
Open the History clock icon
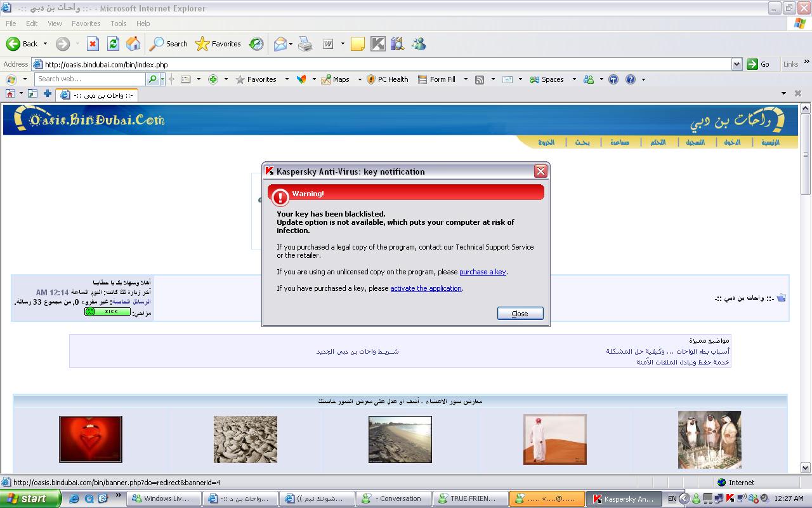coord(256,44)
